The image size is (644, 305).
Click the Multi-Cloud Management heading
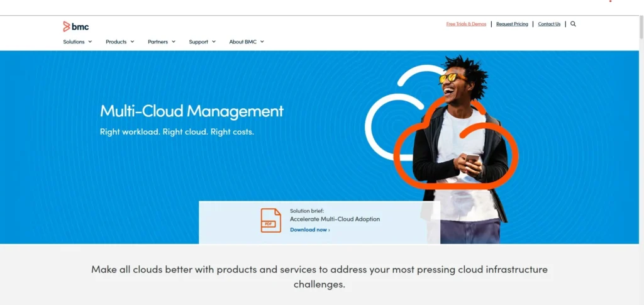pos(192,111)
